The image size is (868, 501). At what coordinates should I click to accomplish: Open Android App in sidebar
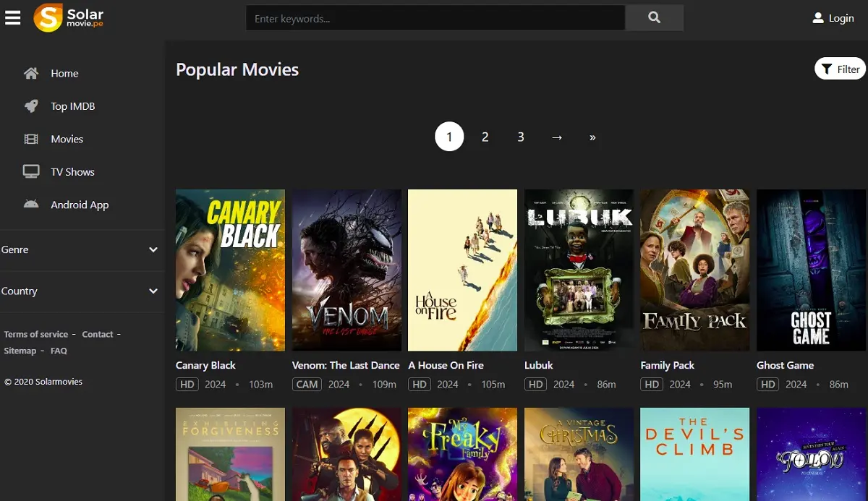click(x=80, y=205)
